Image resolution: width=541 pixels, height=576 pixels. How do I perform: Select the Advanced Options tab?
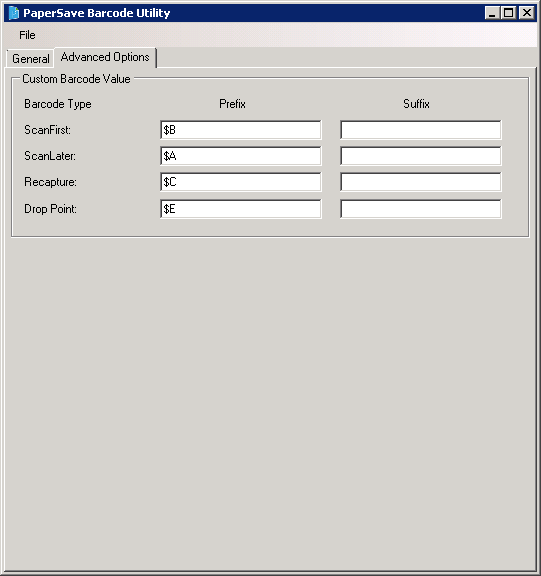click(105, 57)
